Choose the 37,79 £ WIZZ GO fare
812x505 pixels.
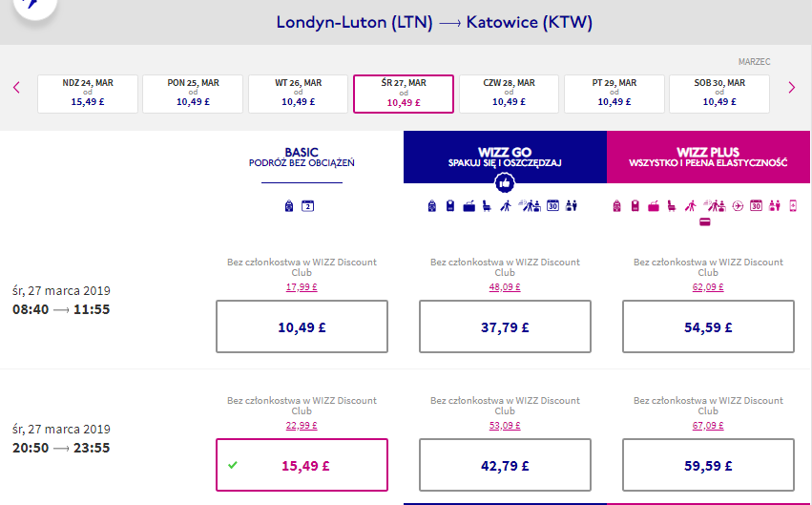click(x=505, y=326)
